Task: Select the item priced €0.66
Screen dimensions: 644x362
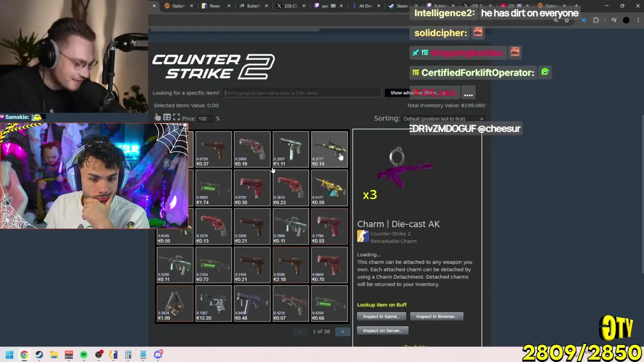Action: click(329, 304)
